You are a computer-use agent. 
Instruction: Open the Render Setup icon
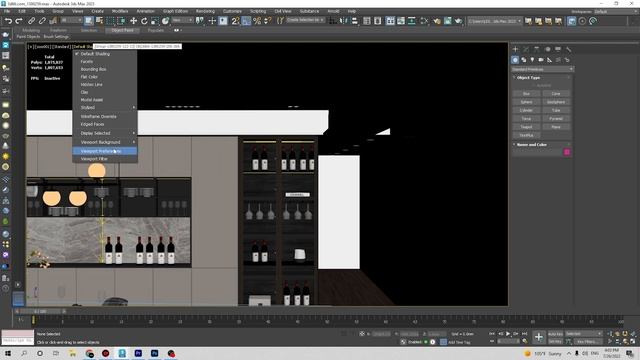pyautogui.click(x=437, y=21)
